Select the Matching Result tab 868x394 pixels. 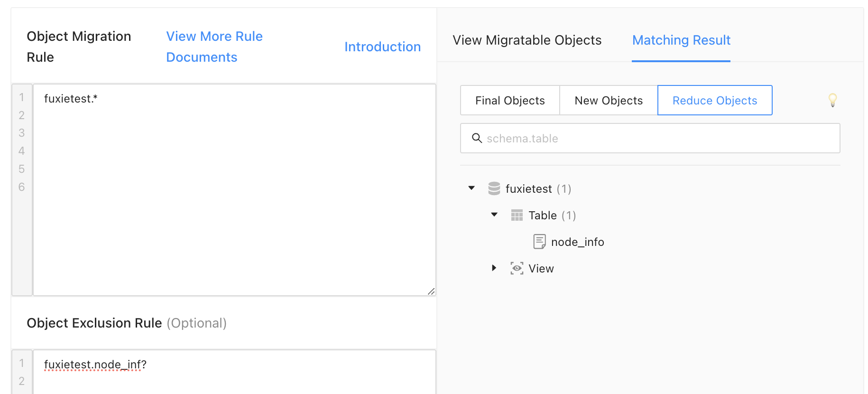coord(681,40)
